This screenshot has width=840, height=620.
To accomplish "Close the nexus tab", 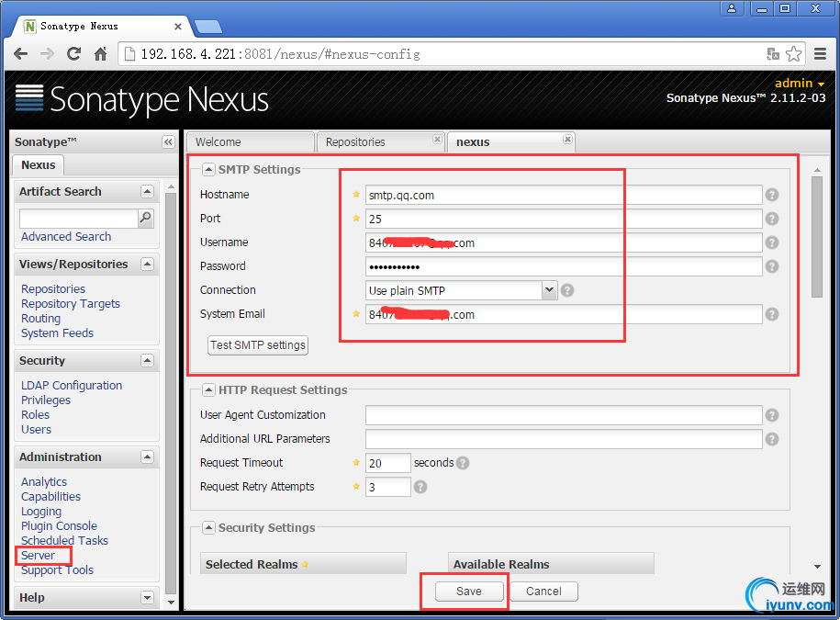I will pos(567,140).
